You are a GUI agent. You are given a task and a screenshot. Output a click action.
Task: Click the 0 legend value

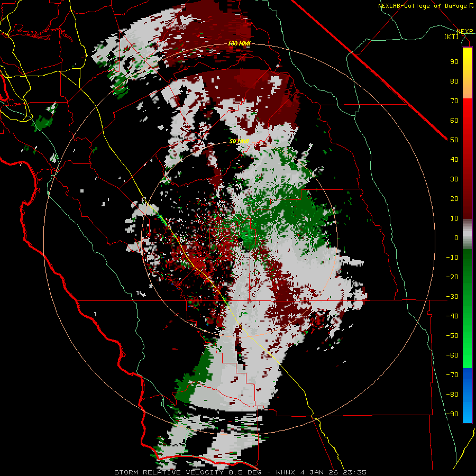point(456,237)
